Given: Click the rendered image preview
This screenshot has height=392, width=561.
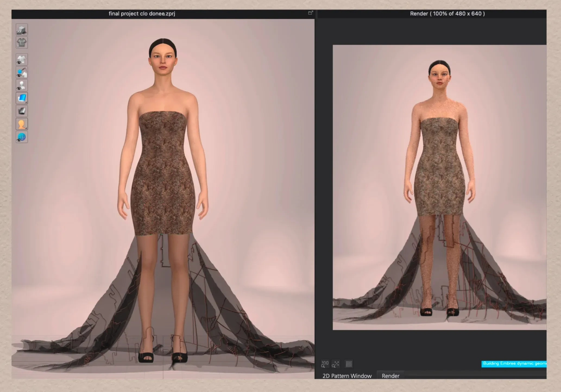Looking at the screenshot, I should coord(439,187).
